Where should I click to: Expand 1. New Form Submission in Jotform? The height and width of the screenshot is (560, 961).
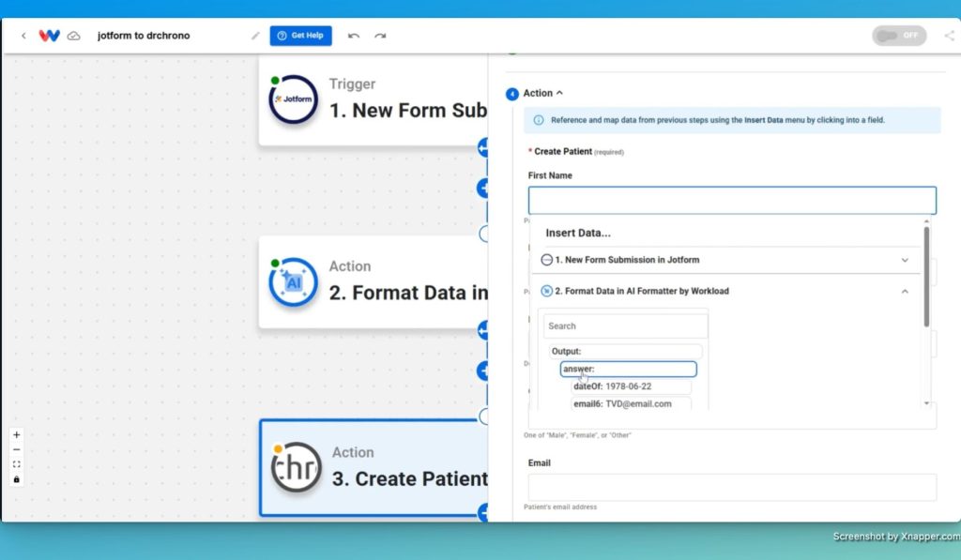(725, 260)
